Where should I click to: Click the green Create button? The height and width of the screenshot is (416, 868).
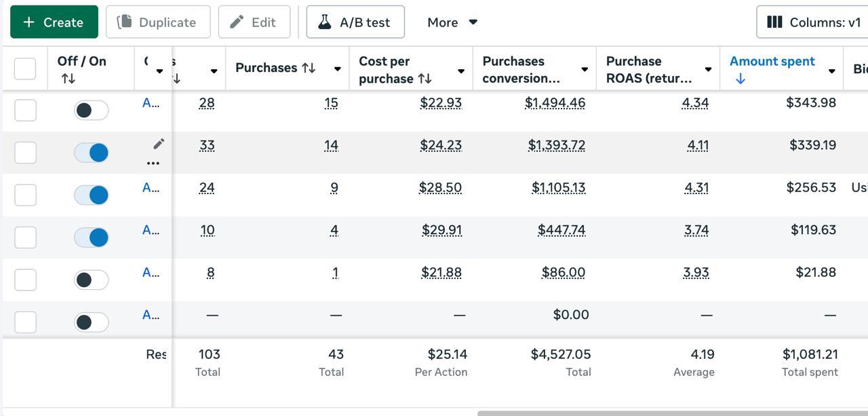pyautogui.click(x=54, y=22)
